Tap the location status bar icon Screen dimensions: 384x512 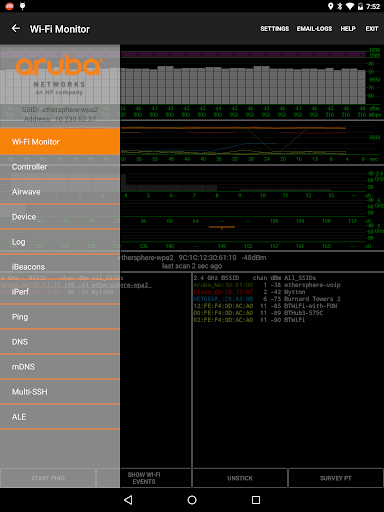tap(330, 6)
